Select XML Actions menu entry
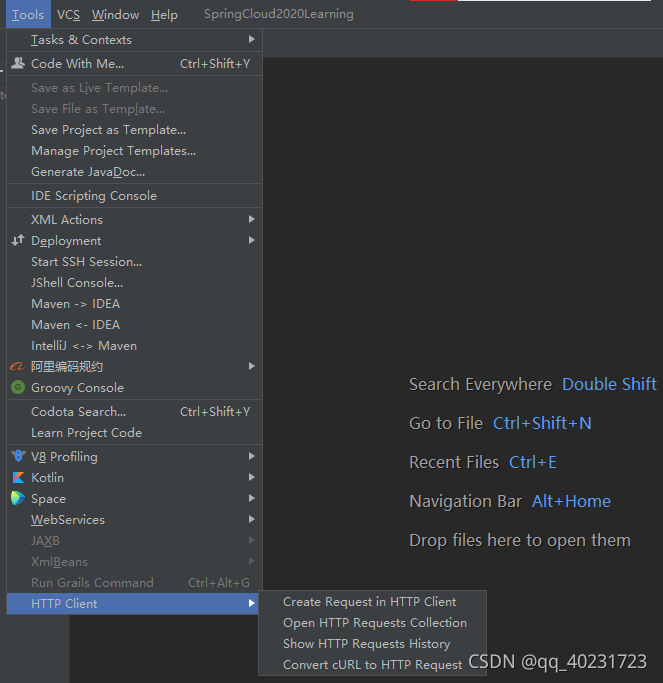663x683 pixels. 134,220
